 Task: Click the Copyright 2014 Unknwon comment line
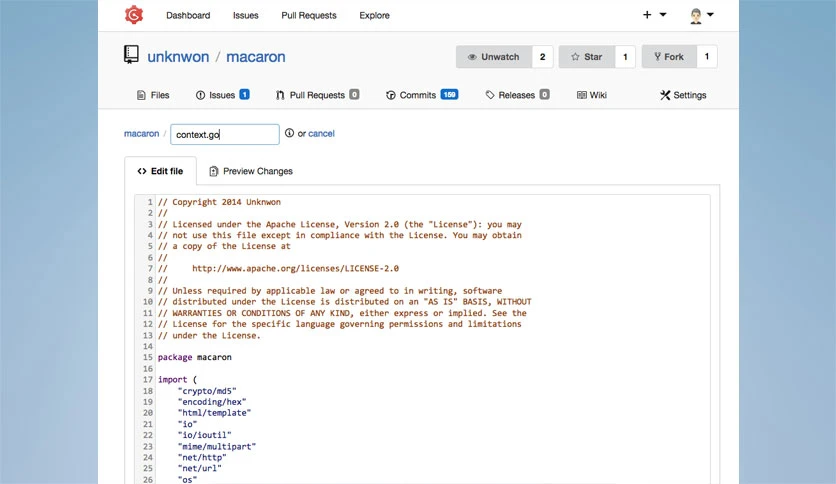click(x=219, y=202)
